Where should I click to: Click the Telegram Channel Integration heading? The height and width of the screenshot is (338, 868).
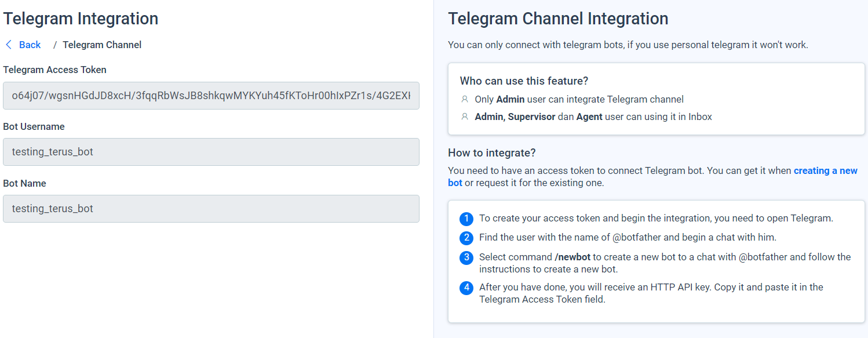pos(558,18)
